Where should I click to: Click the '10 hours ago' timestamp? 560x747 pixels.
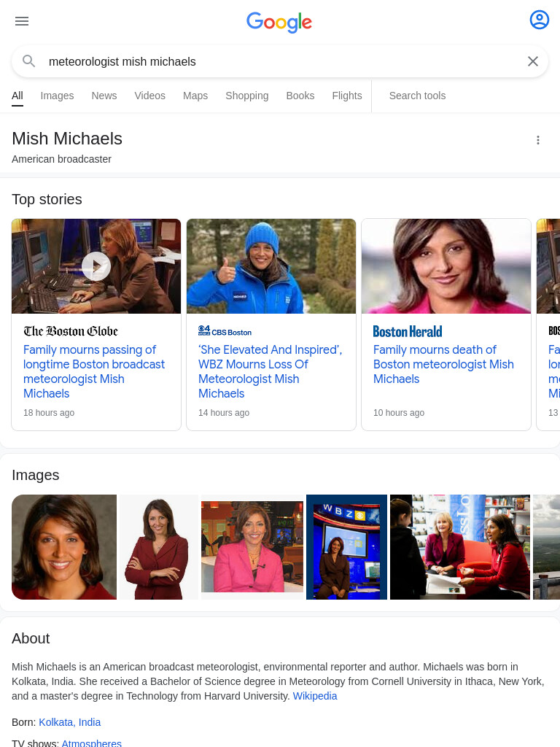[x=399, y=413]
